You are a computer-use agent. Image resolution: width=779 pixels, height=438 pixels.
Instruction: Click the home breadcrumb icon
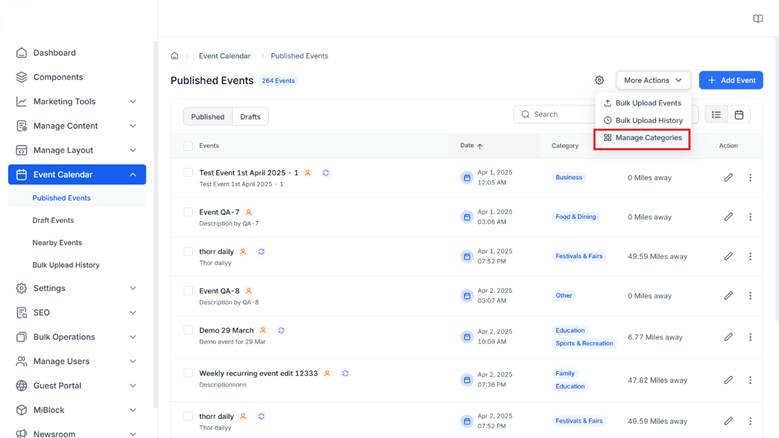[174, 56]
